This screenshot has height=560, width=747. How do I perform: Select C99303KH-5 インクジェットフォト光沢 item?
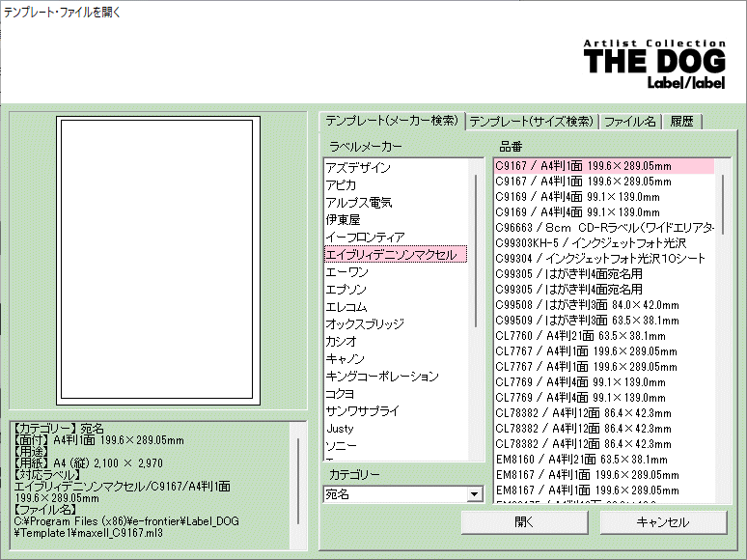604,243
